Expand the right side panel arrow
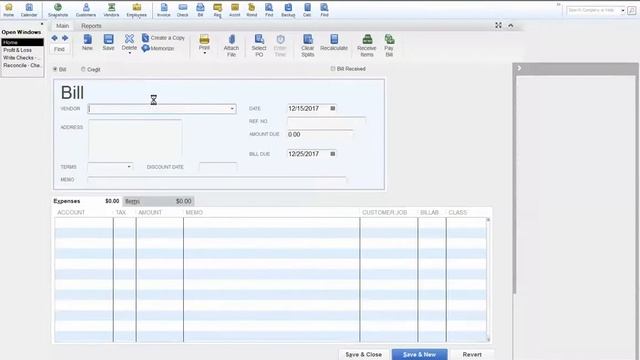 (519, 68)
